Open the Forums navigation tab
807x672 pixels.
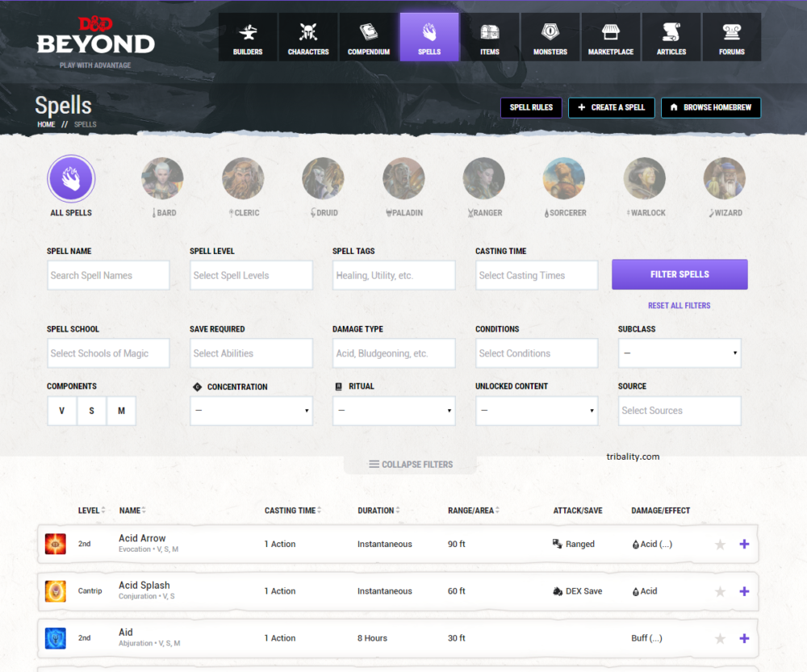732,37
